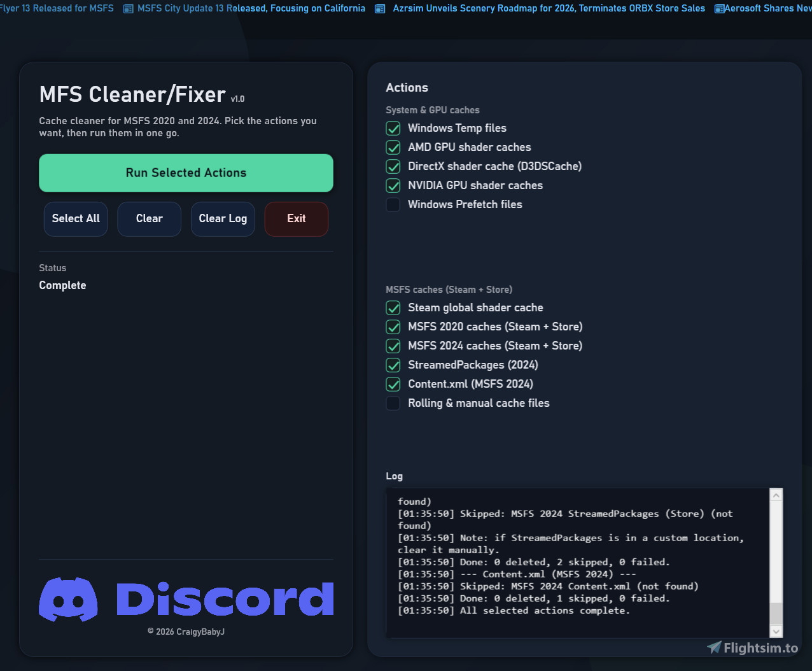The height and width of the screenshot is (671, 812).
Task: Disable AMD GPU shader caches
Action: point(393,148)
